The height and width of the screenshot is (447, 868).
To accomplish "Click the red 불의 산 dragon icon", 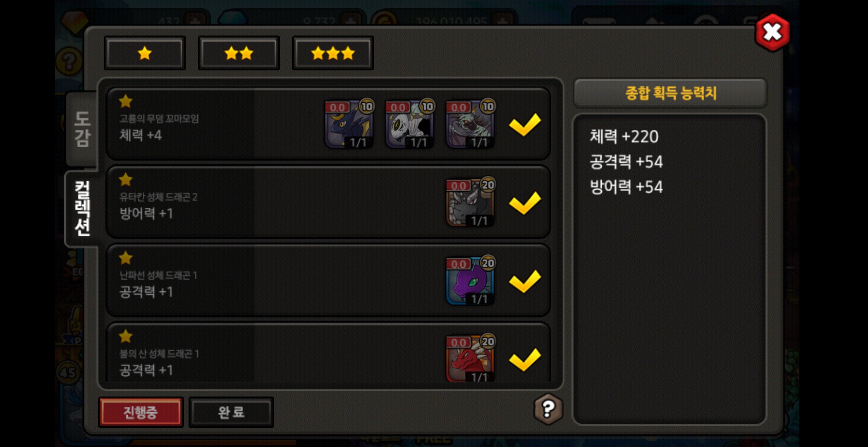I will (x=470, y=358).
